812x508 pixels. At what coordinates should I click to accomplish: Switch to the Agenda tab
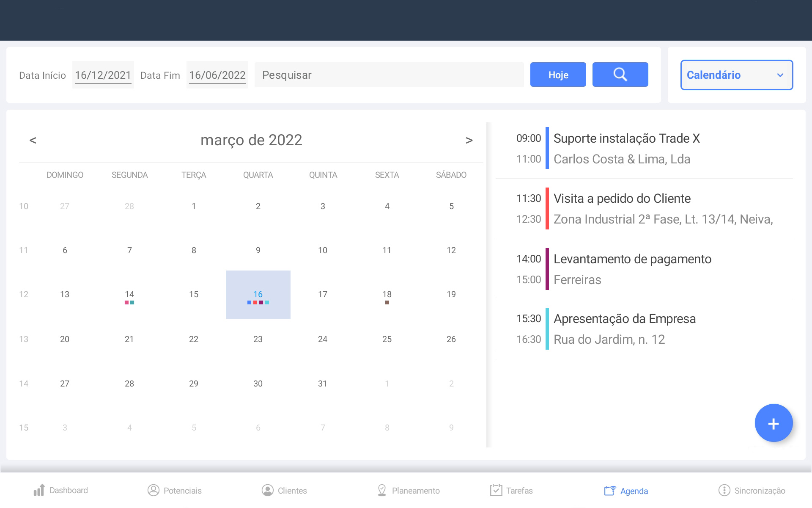pyautogui.click(x=626, y=491)
